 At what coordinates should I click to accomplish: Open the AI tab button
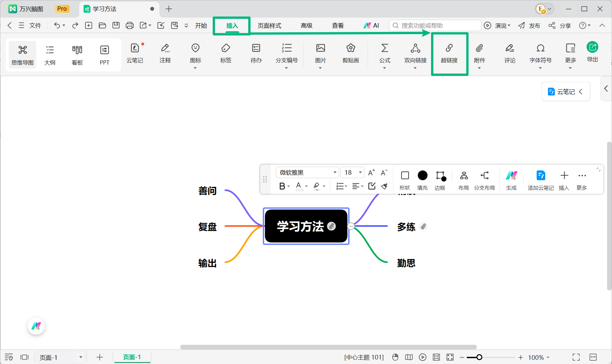[371, 25]
